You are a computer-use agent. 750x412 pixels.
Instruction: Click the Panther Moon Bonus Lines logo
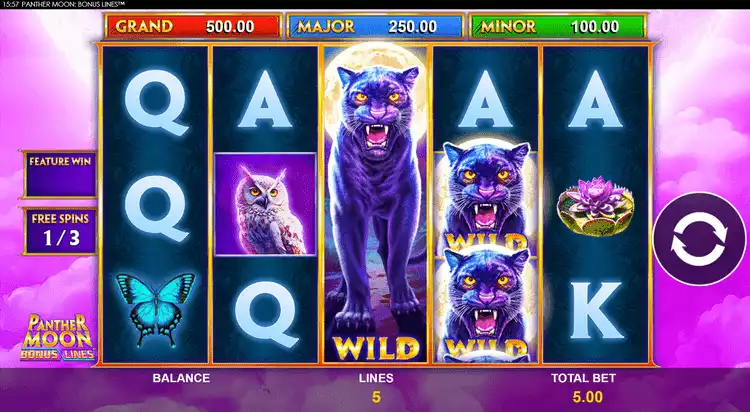tap(57, 337)
